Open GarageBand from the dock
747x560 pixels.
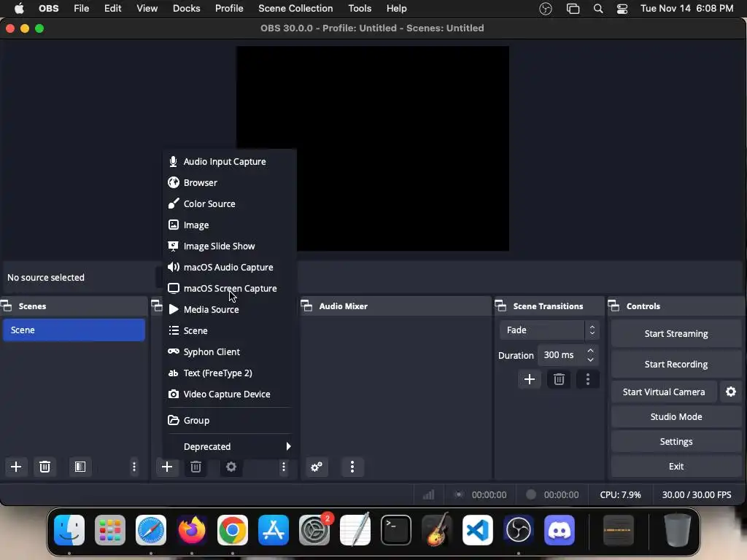[x=436, y=530]
